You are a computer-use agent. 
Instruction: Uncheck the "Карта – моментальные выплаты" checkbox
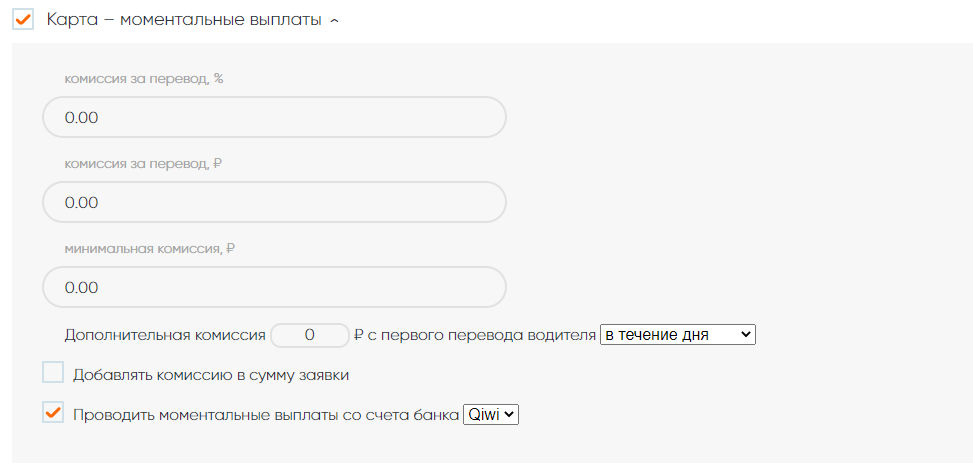23,20
